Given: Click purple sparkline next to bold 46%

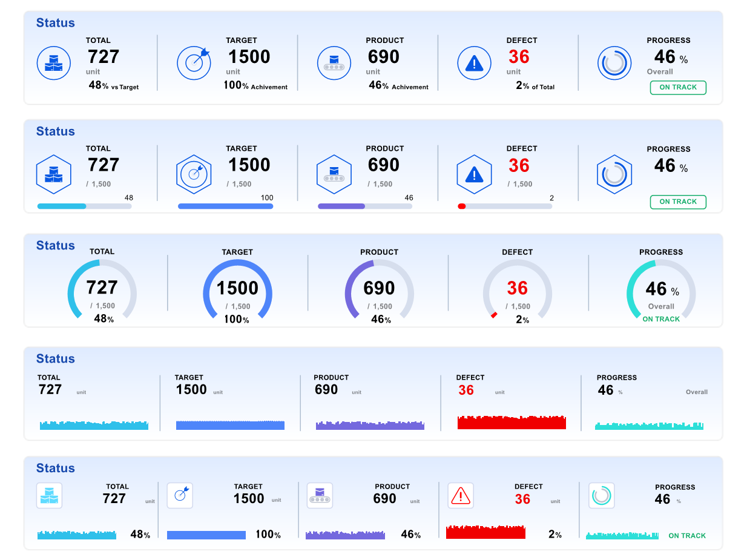Looking at the screenshot, I should 345,535.
